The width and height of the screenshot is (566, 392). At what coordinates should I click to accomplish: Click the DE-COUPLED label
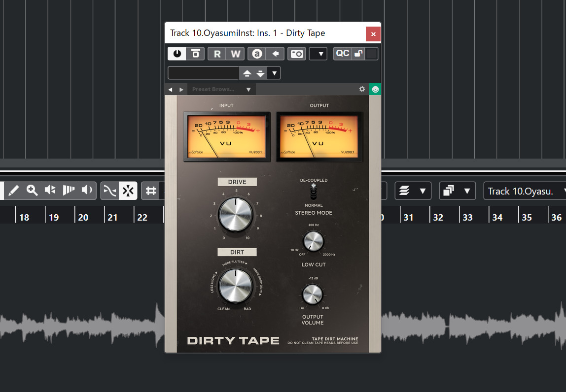point(314,180)
